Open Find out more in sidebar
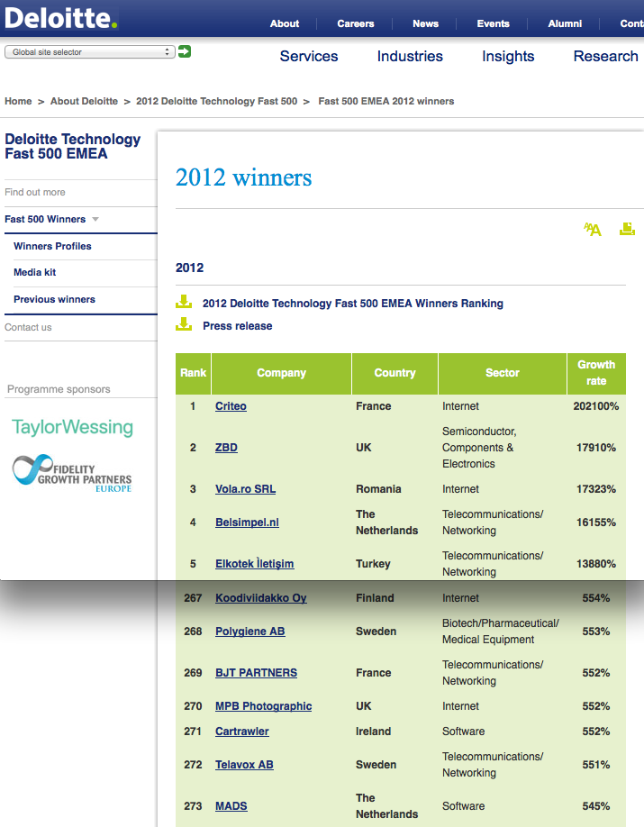Image resolution: width=644 pixels, height=827 pixels. [x=35, y=192]
